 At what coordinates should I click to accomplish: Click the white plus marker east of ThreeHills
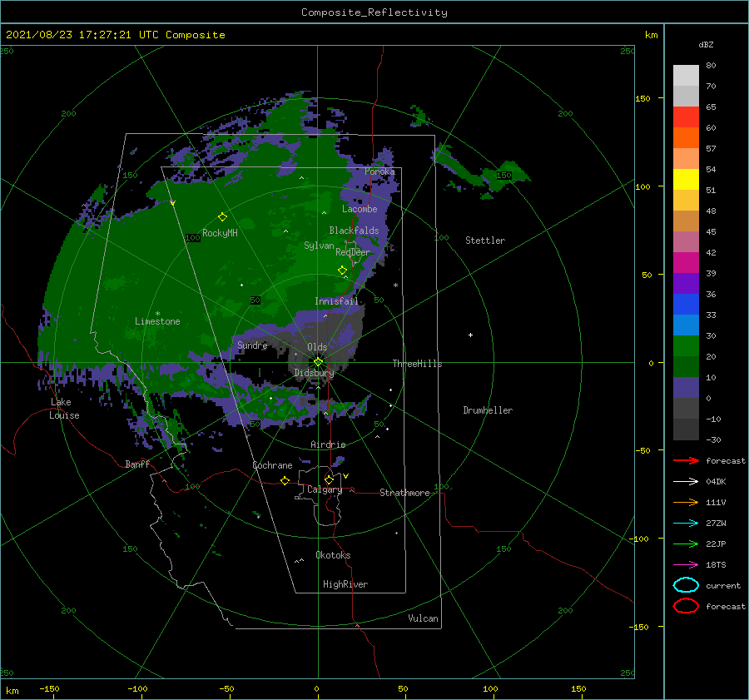tap(470, 335)
